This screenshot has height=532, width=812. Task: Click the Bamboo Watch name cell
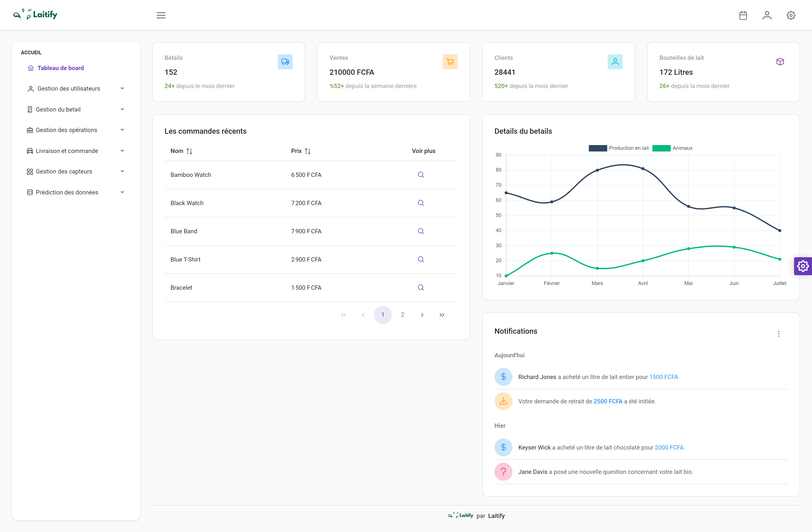click(191, 175)
